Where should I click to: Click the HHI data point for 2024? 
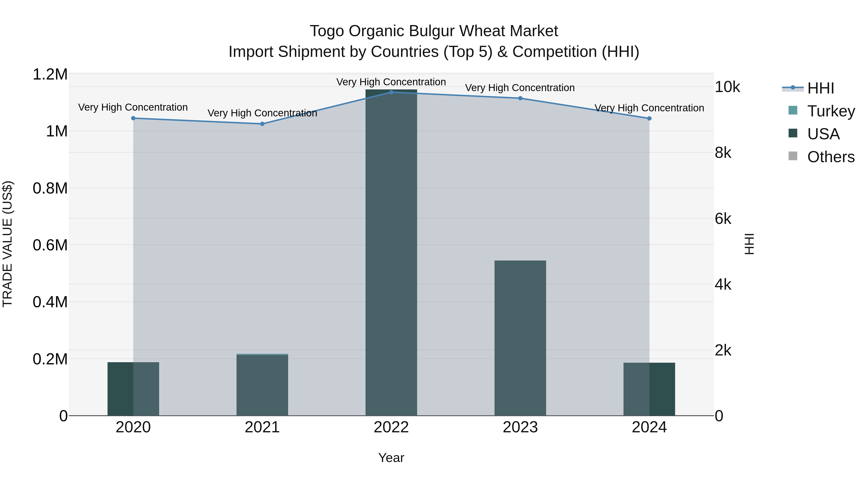pos(649,119)
